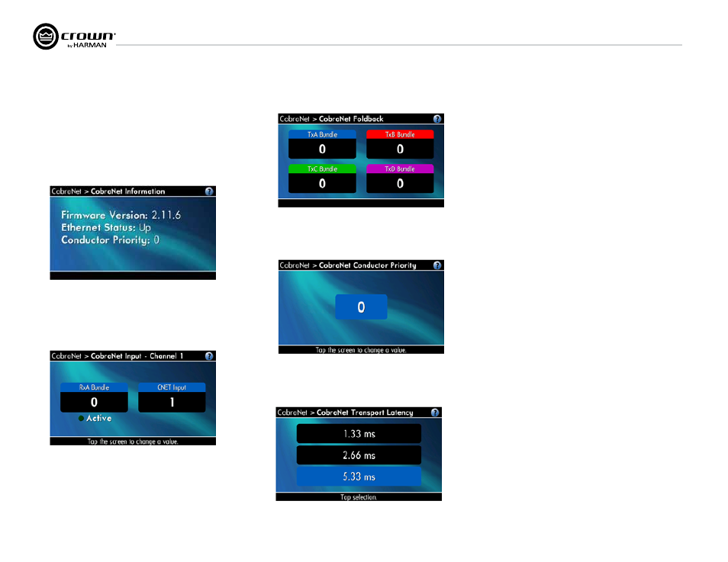Click the CobraNet Foldback title text
The height and width of the screenshot is (562, 728).
[x=351, y=119]
